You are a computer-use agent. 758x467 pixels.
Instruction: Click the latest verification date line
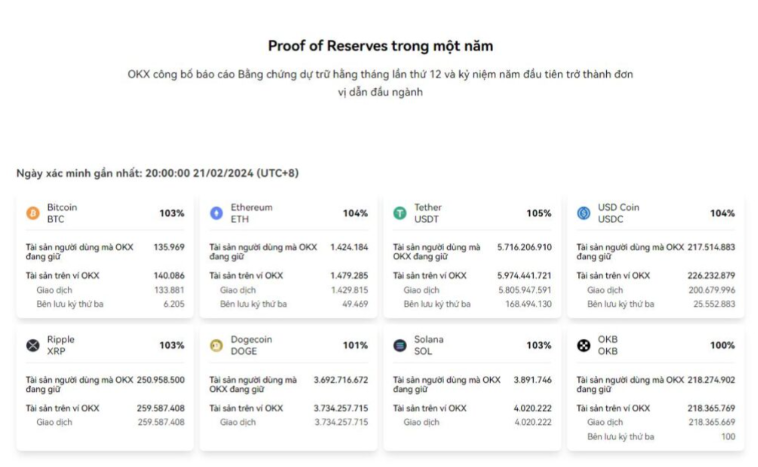coord(157,173)
